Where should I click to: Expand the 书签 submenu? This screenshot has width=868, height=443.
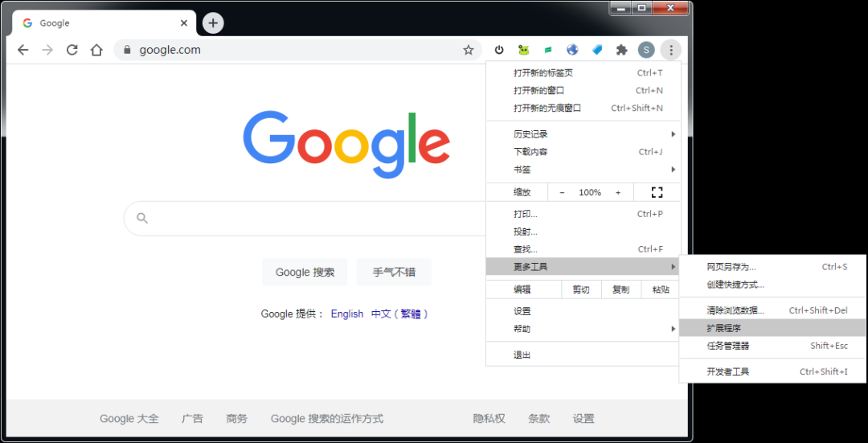583,169
